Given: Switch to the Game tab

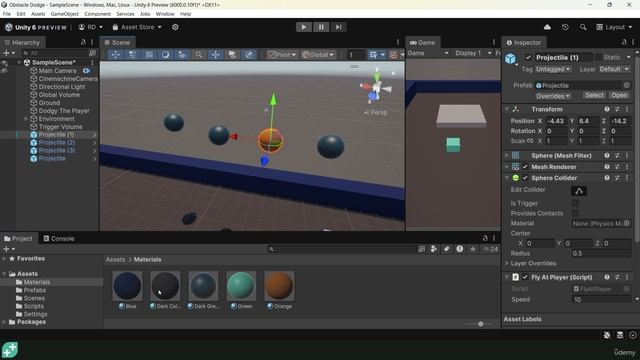Looking at the screenshot, I should tap(422, 42).
